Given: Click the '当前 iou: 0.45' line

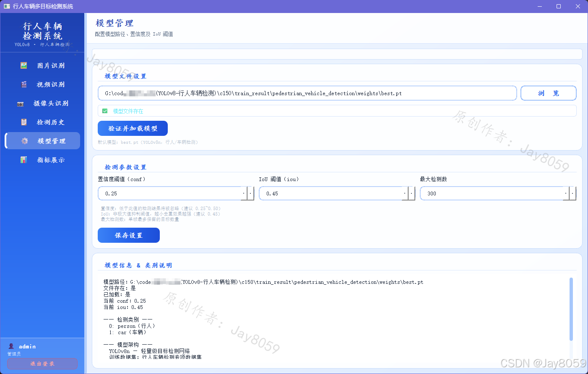Looking at the screenshot, I should point(123,307).
